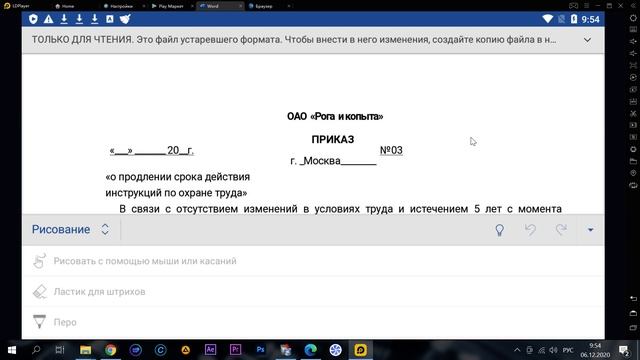Tap the second download notification icon
640x360 pixels.
coord(79,19)
